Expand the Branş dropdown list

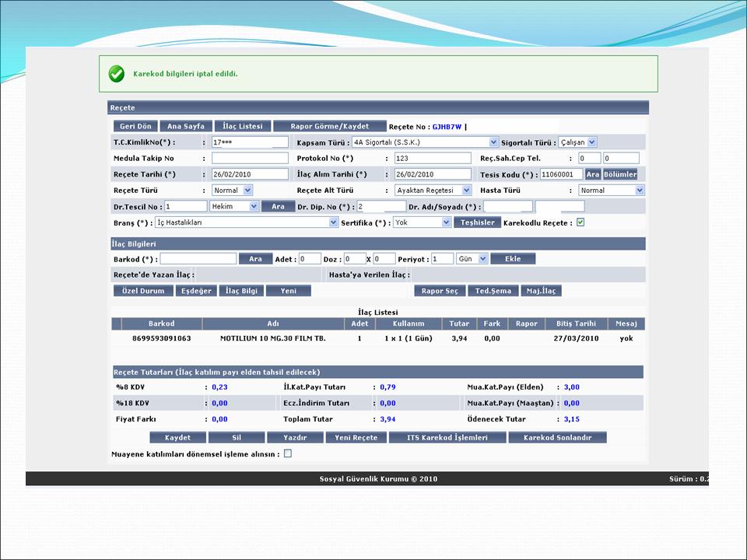[x=333, y=222]
